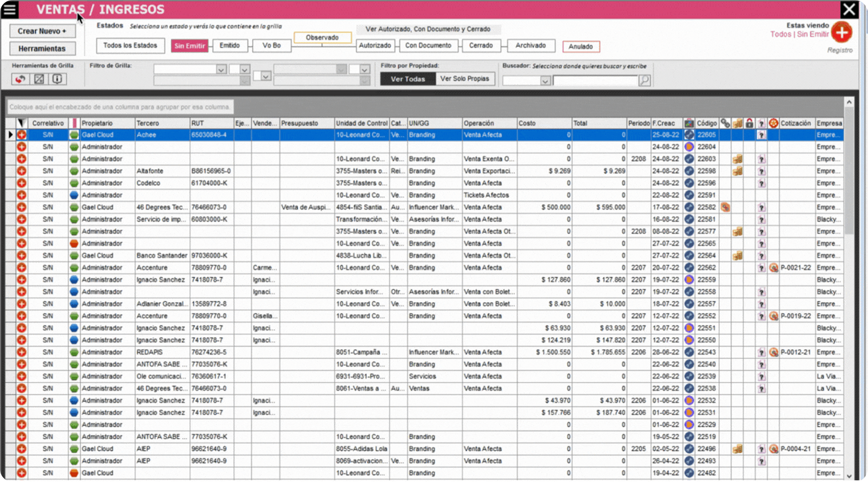
Task: Click Crear Nuevo + button
Action: pyautogui.click(x=42, y=31)
